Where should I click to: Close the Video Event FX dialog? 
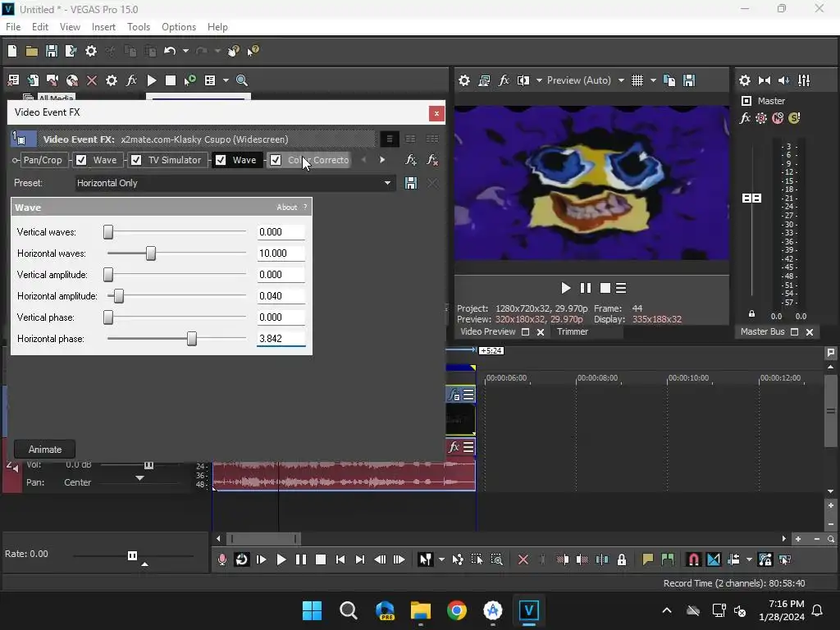[x=436, y=113]
